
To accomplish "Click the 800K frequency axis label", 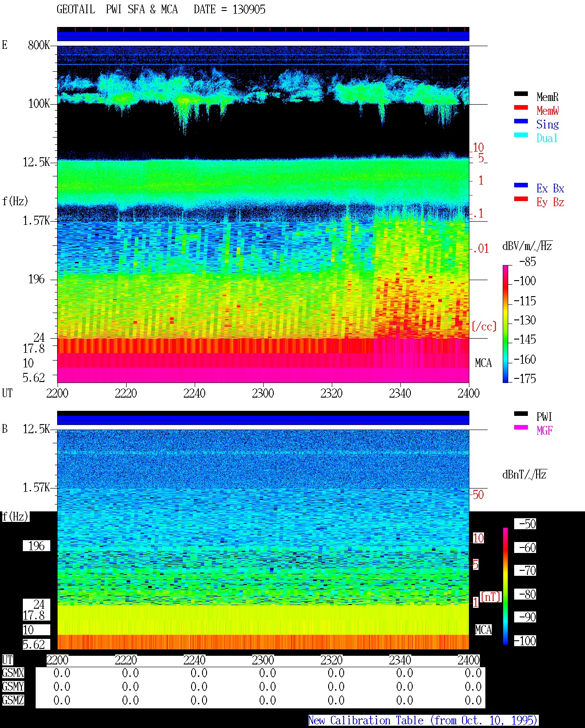I will click(39, 45).
